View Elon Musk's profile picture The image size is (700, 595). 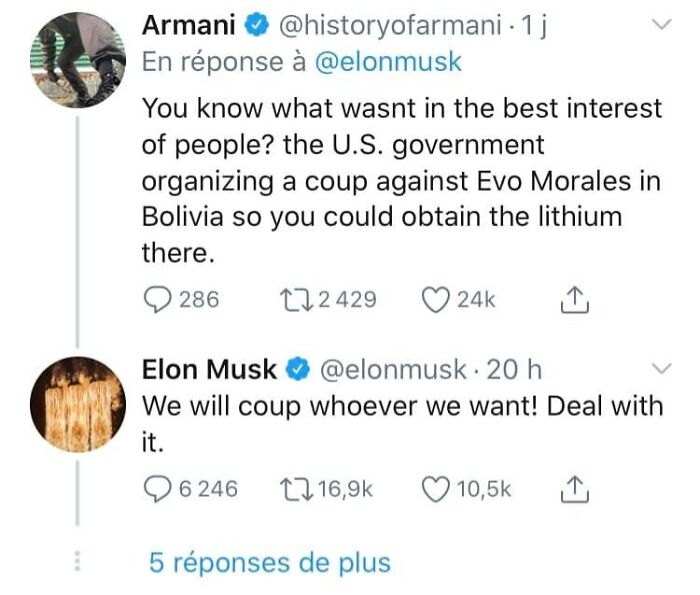tap(77, 404)
